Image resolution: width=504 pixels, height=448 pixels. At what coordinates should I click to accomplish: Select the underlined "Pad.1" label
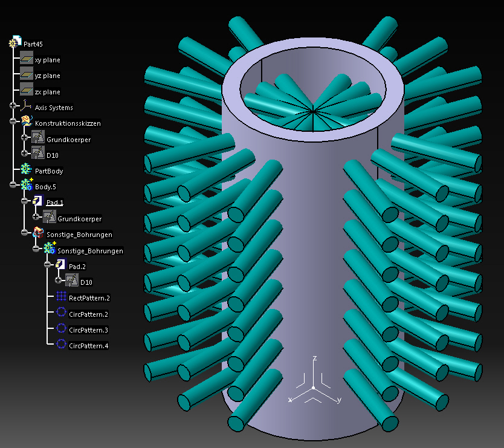54,203
